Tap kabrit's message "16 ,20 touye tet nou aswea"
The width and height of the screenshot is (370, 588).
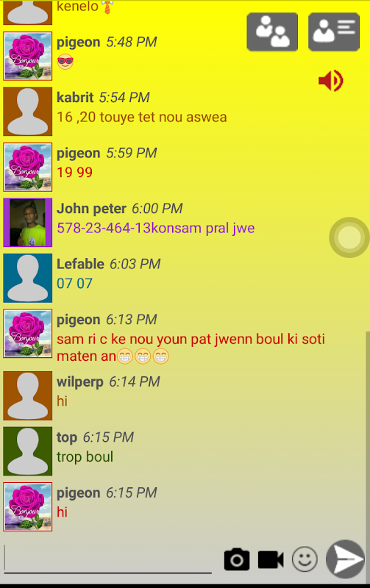click(142, 117)
